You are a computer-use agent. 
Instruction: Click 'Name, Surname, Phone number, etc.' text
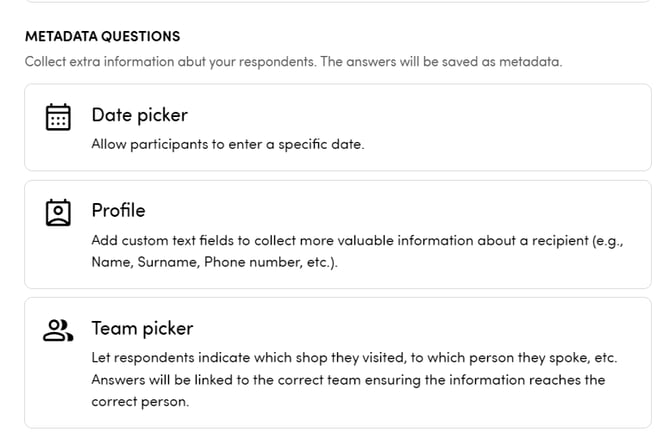[x=214, y=262]
